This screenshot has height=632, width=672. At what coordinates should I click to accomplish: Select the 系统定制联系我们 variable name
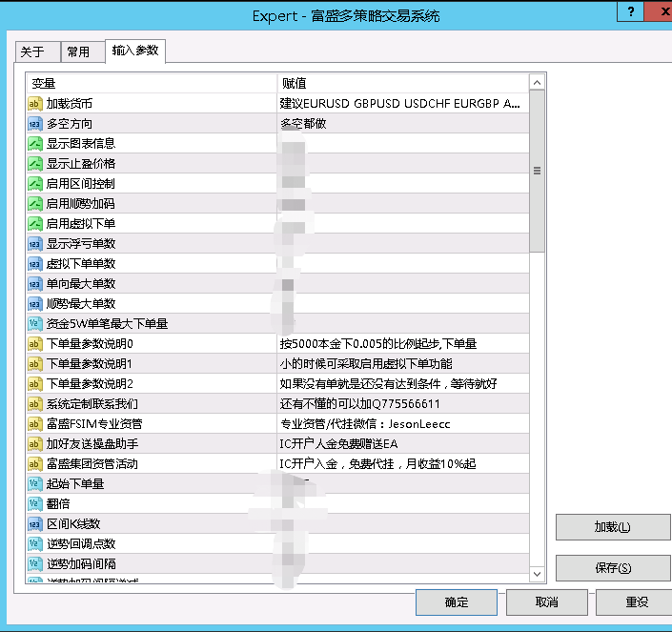tap(92, 404)
